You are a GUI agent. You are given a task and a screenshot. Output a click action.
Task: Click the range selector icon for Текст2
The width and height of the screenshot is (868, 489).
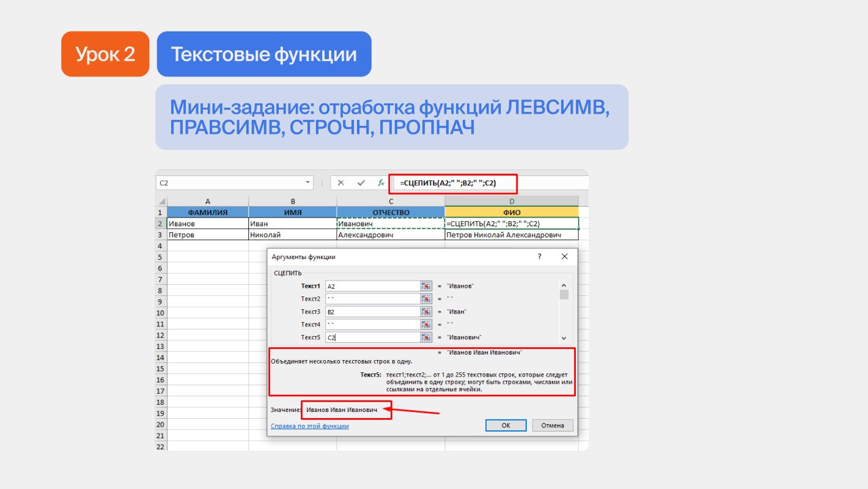tap(426, 299)
